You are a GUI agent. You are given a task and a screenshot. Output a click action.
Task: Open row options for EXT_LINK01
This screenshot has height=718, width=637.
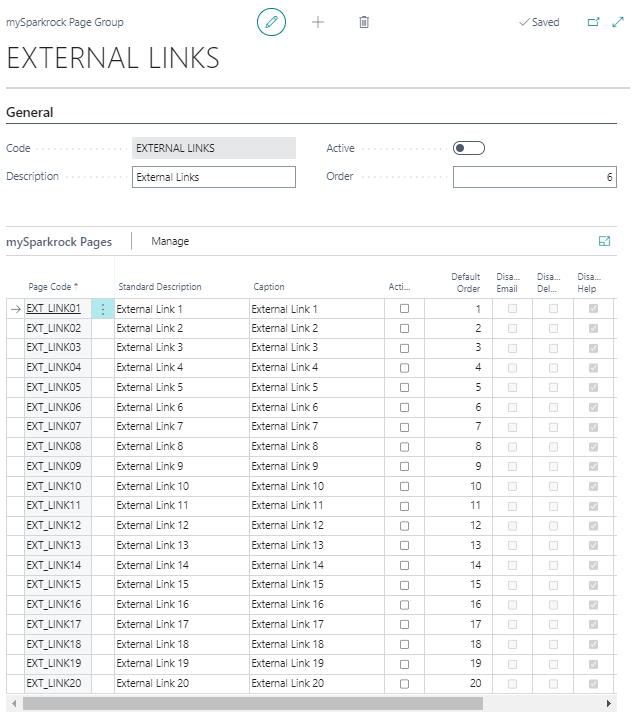pos(103,310)
